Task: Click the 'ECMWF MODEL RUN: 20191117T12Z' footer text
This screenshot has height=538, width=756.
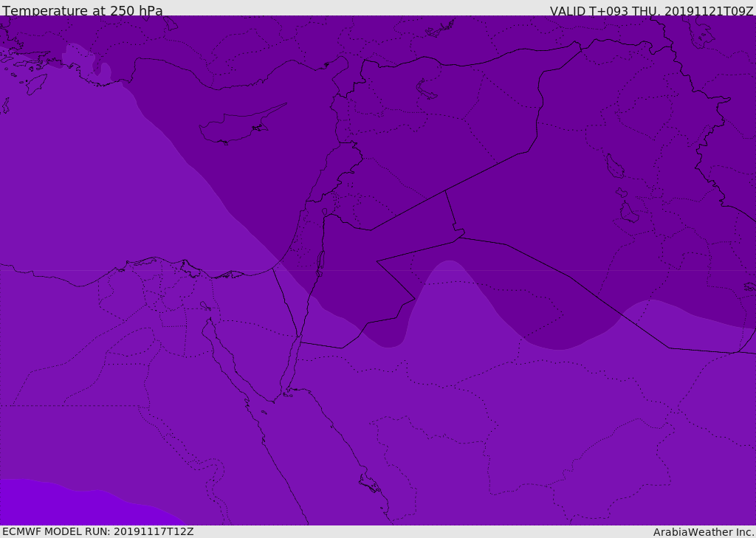Action: tap(98, 531)
